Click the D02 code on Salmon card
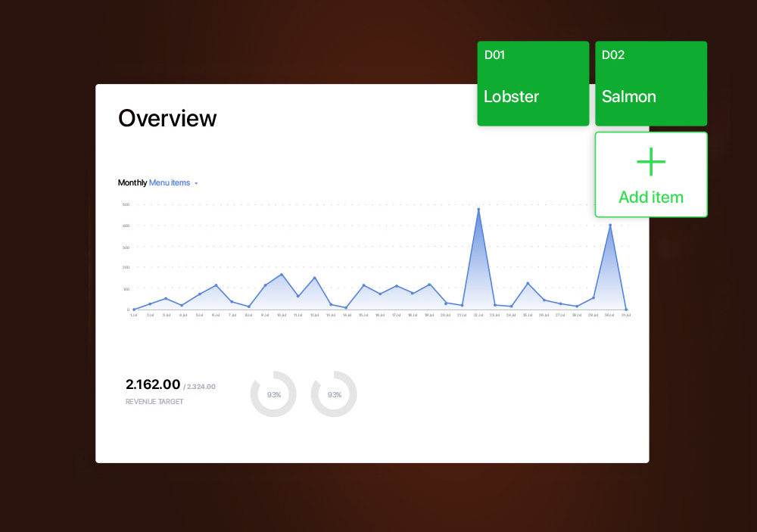The width and height of the screenshot is (757, 532). (613, 55)
